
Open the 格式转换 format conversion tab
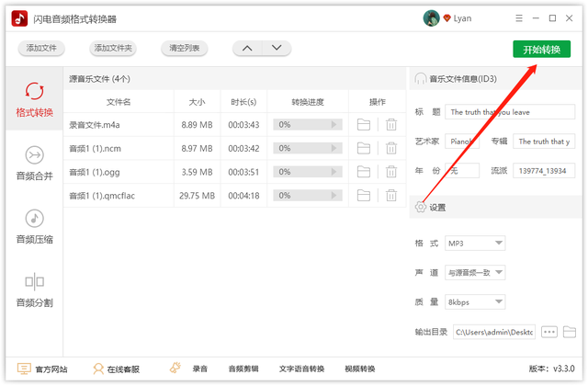[x=34, y=99]
